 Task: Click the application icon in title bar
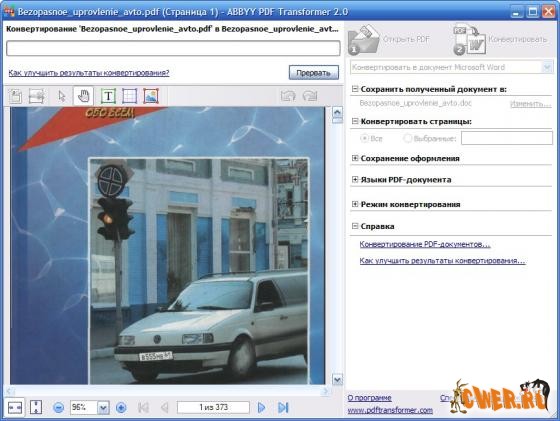[9, 11]
